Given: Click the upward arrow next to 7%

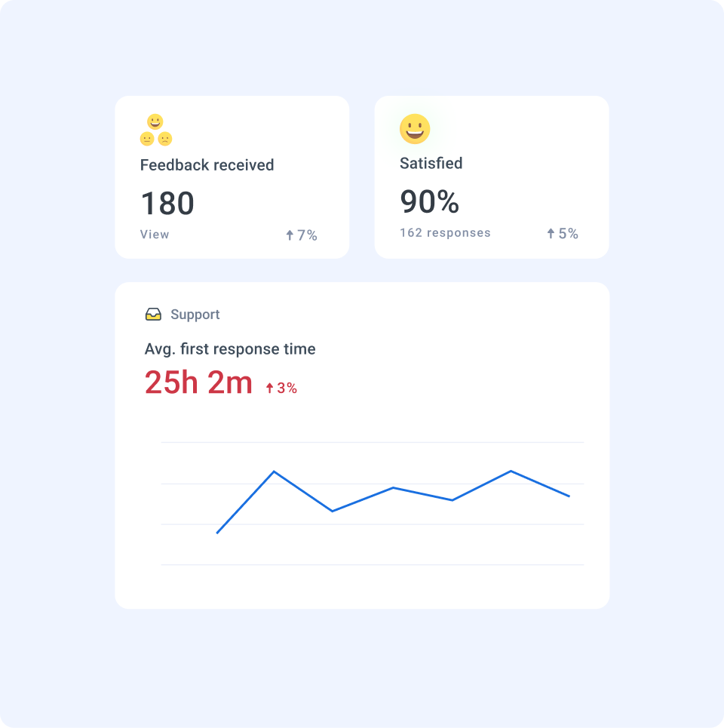Looking at the screenshot, I should click(289, 235).
